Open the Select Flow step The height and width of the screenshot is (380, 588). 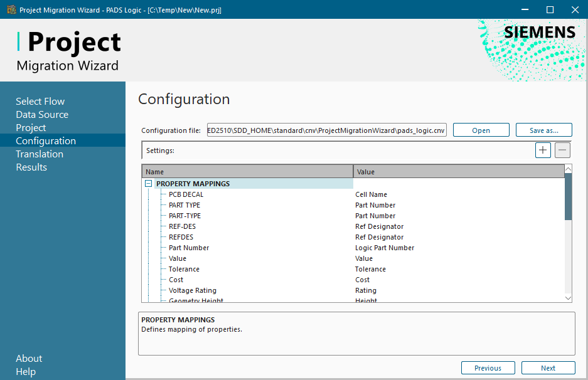point(40,101)
